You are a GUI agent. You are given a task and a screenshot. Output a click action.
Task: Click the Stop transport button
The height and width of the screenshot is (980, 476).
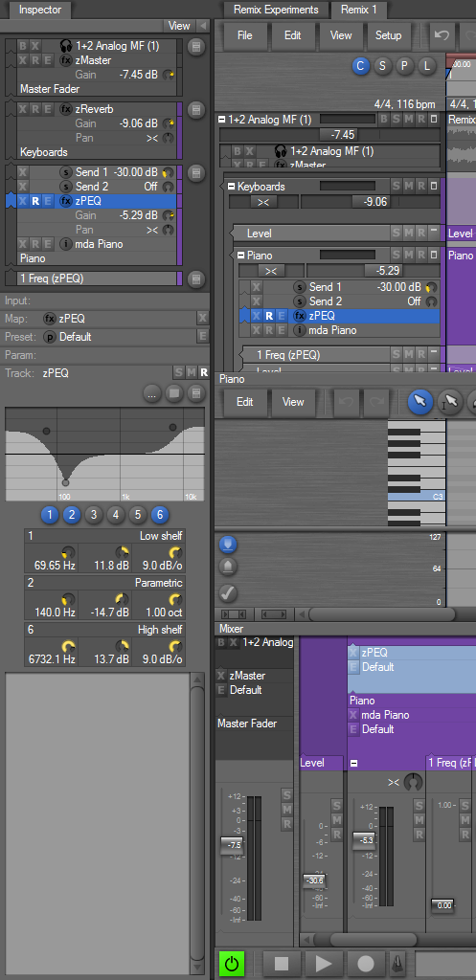281,965
